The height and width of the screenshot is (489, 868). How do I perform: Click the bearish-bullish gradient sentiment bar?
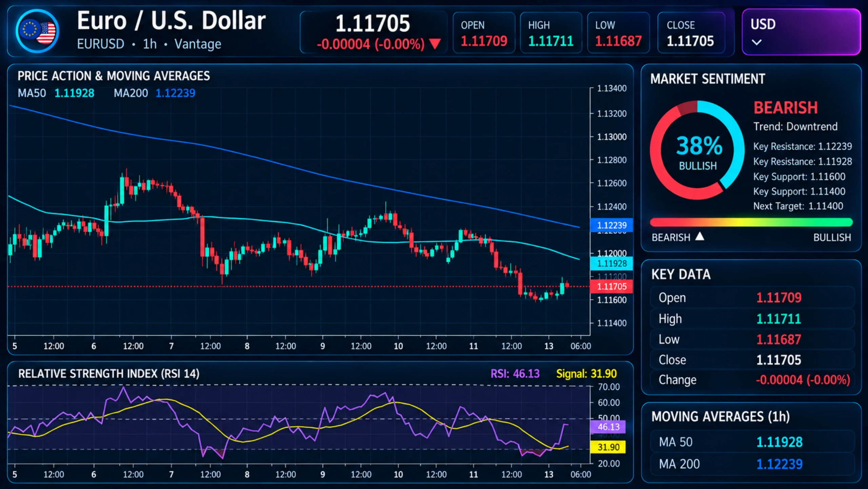click(751, 222)
